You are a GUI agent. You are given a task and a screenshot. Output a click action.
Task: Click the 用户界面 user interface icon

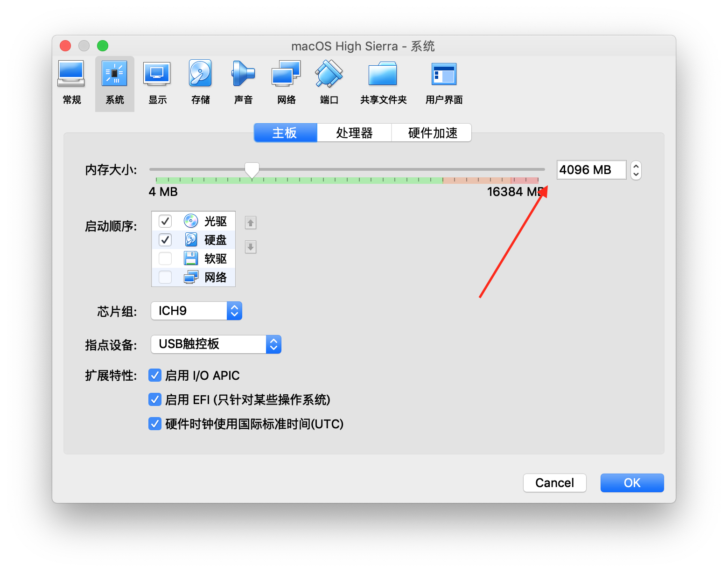444,75
